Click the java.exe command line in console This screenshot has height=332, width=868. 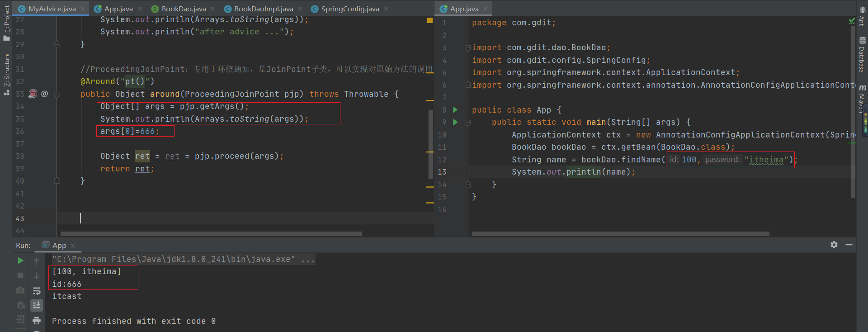click(183, 259)
